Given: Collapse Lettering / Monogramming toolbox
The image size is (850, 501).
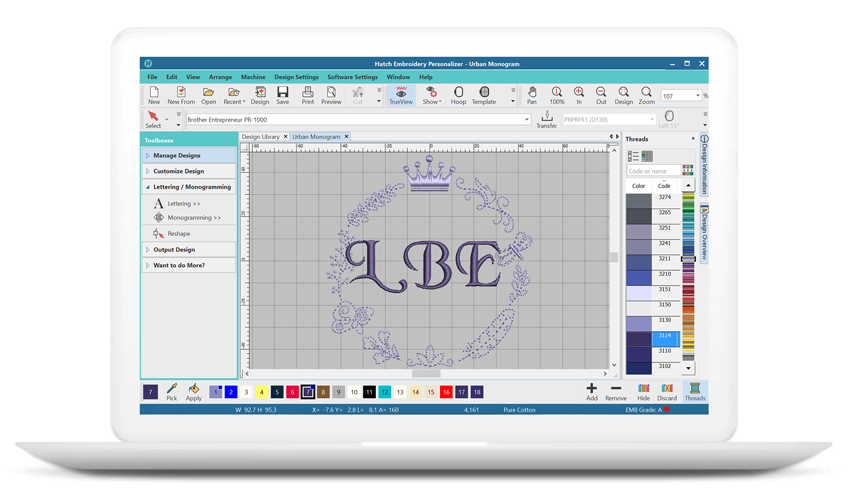Looking at the screenshot, I should point(189,187).
